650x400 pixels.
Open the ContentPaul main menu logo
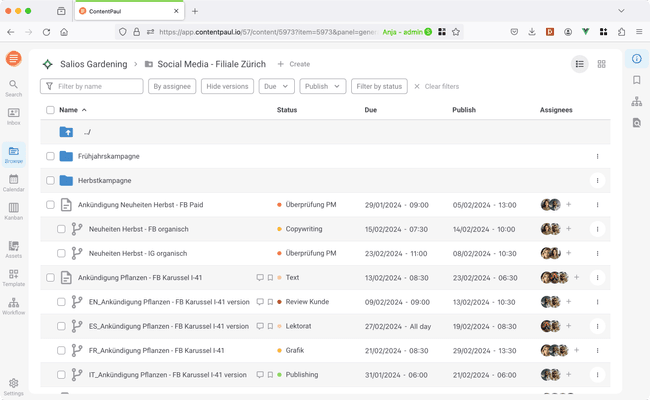coord(13,58)
